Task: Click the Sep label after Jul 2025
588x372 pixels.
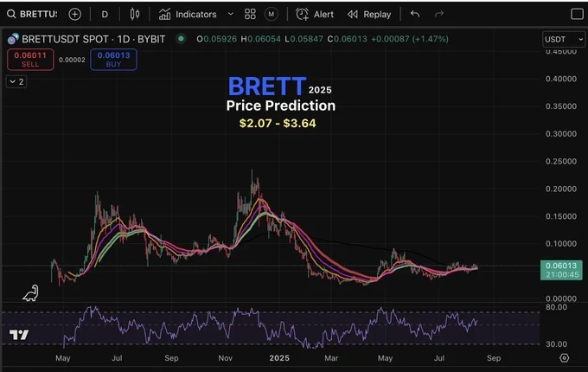Action: tap(494, 358)
